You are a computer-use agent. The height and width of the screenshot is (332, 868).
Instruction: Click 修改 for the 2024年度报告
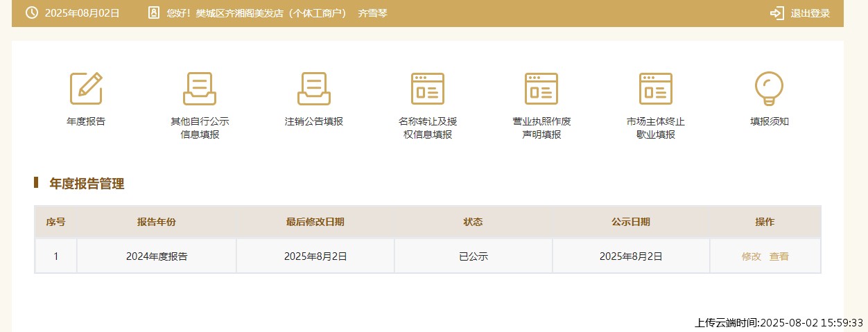coord(752,256)
